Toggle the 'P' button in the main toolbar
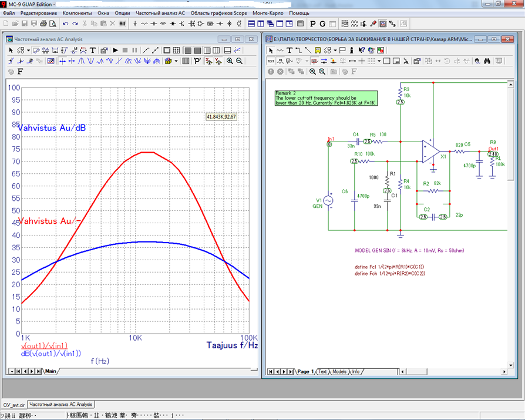Screen dimensions: 525x420 tap(312, 24)
